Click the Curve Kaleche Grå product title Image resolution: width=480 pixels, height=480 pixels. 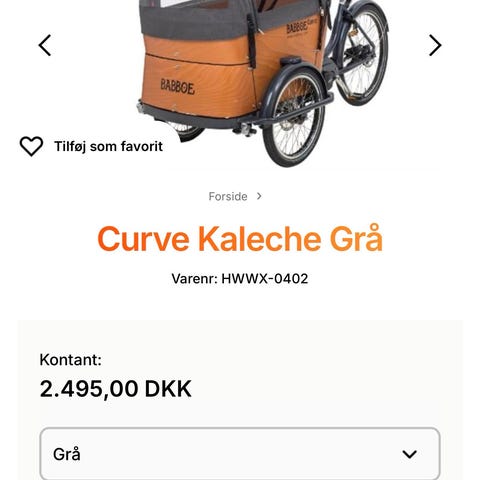(240, 239)
